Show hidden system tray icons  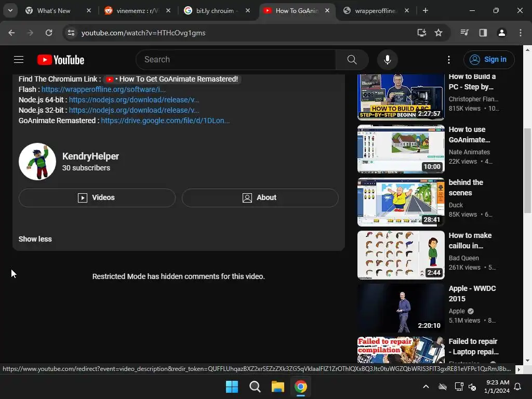coord(426,387)
